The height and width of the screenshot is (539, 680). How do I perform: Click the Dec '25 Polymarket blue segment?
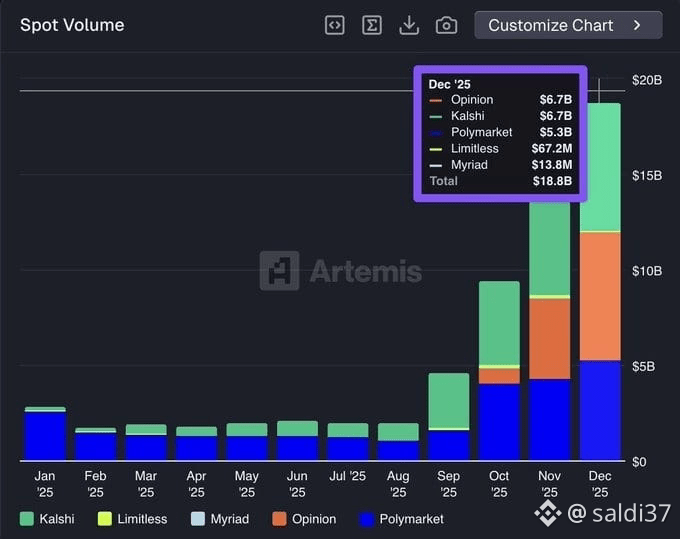pos(600,410)
